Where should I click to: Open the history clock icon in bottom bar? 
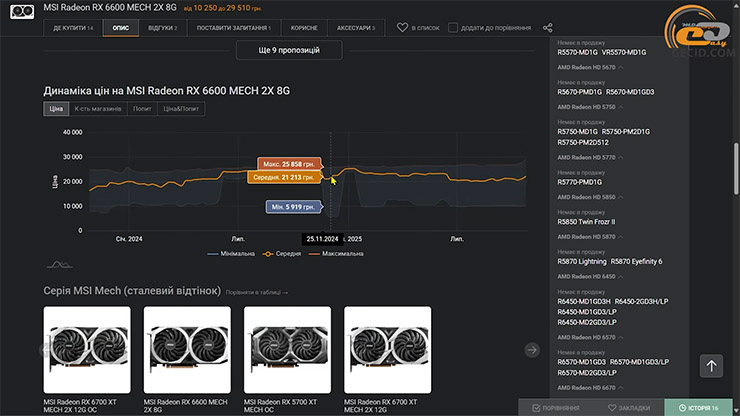click(683, 408)
